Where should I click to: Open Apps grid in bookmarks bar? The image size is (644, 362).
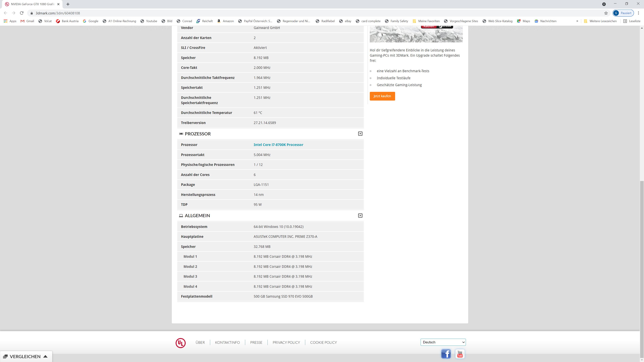pyautogui.click(x=10, y=21)
